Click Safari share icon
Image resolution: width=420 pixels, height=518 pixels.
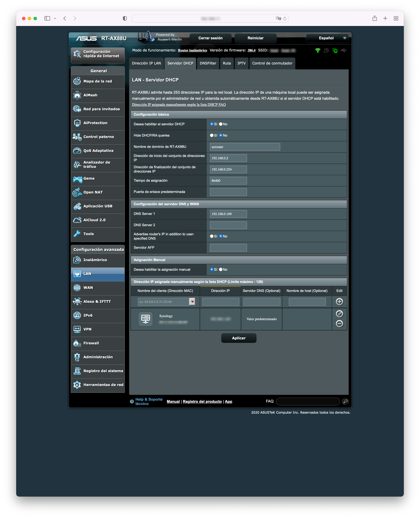pyautogui.click(x=374, y=18)
